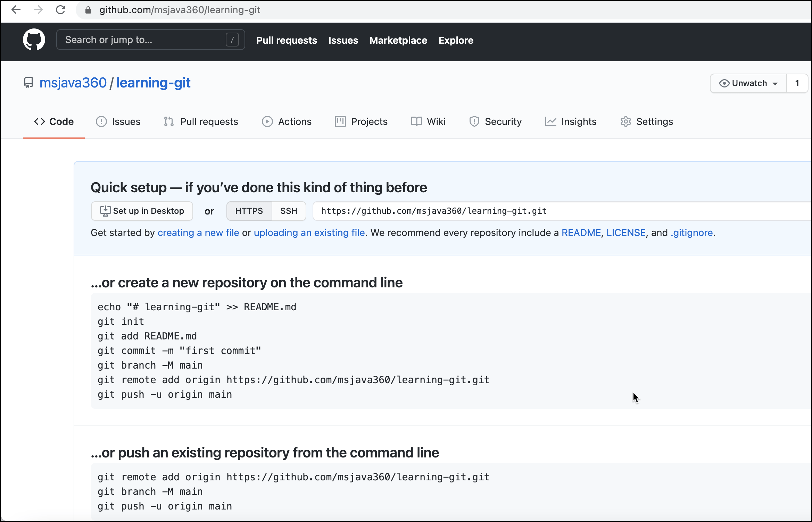
Task: Click the Code angle brackets icon
Action: click(40, 121)
